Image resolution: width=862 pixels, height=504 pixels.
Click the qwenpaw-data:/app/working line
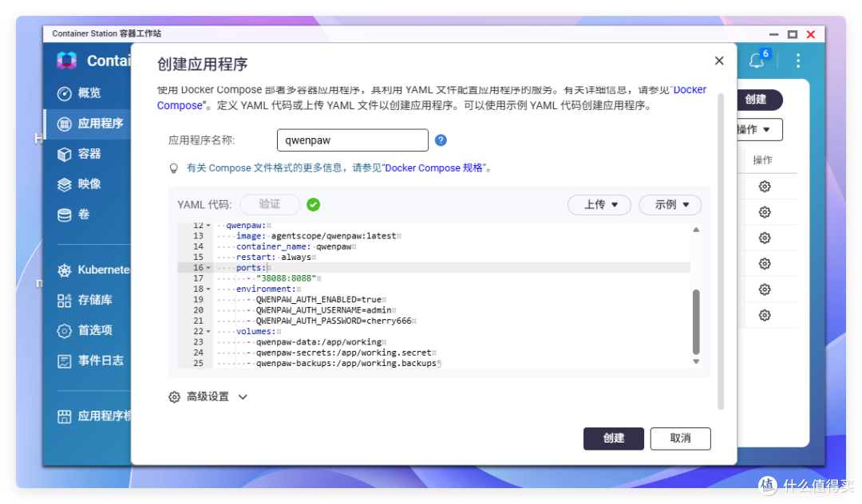[x=318, y=342]
